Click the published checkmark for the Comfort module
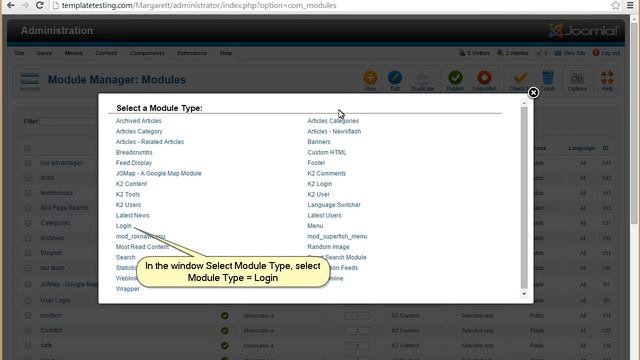Image resolution: width=640 pixels, height=360 pixels. 224,331
